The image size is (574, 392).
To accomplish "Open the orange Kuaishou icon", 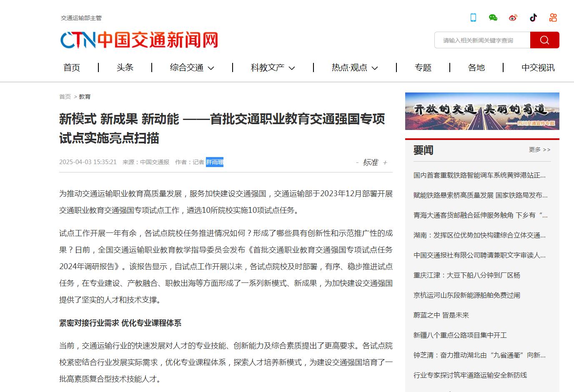I will [553, 17].
